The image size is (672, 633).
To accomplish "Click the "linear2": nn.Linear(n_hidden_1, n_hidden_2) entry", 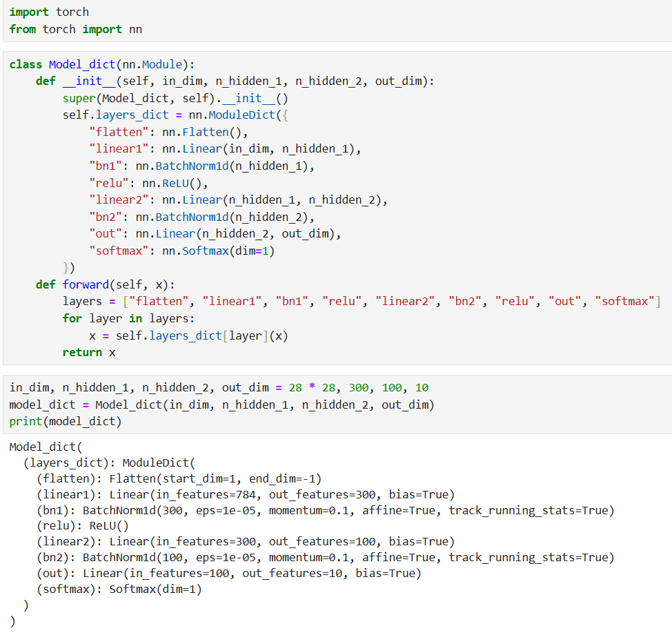I will [238, 200].
